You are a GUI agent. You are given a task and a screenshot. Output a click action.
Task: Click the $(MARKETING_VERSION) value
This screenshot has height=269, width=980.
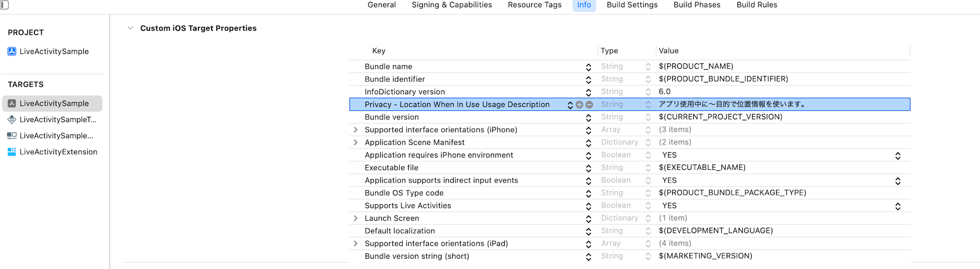[x=705, y=256]
